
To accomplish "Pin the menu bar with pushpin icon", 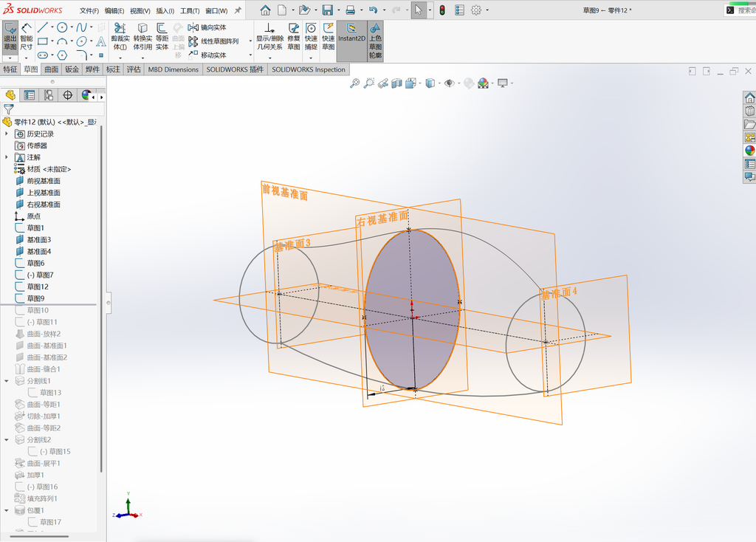I will point(238,10).
